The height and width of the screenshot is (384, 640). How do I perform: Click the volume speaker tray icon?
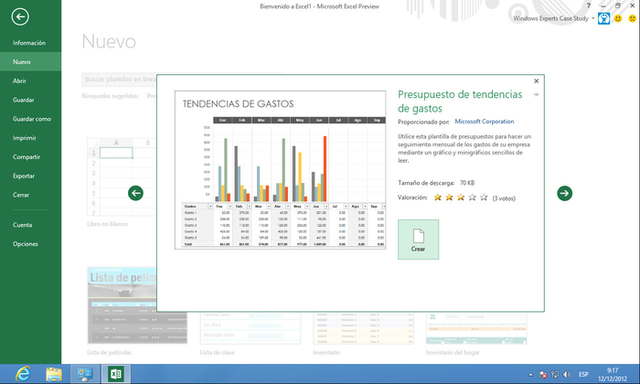(x=567, y=375)
